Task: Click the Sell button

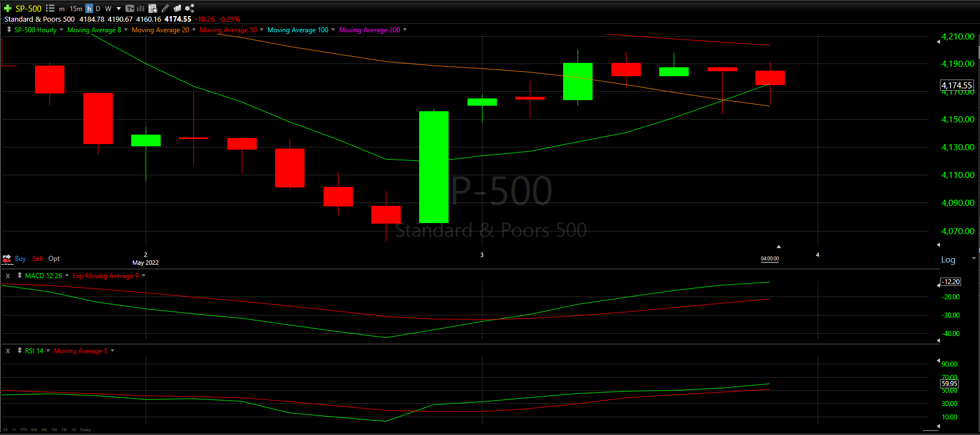Action: point(37,259)
